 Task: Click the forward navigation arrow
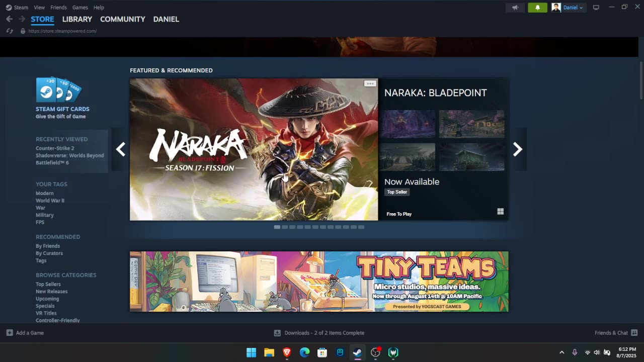[22, 19]
